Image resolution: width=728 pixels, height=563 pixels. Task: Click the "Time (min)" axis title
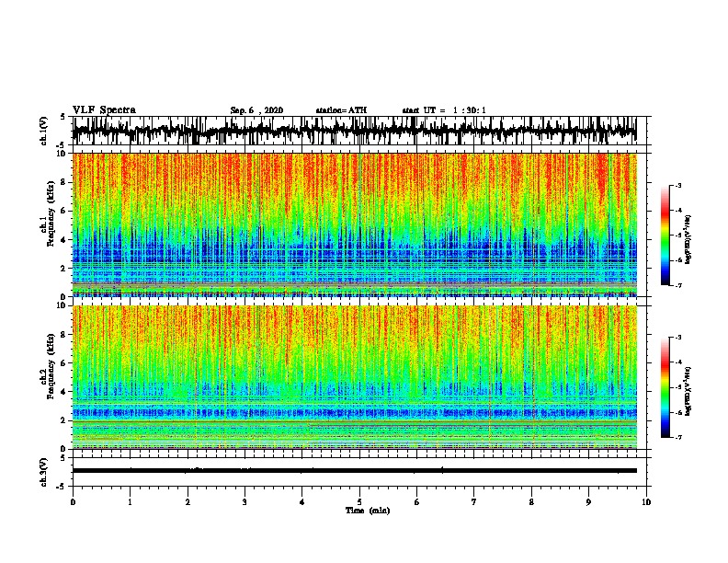(x=368, y=511)
